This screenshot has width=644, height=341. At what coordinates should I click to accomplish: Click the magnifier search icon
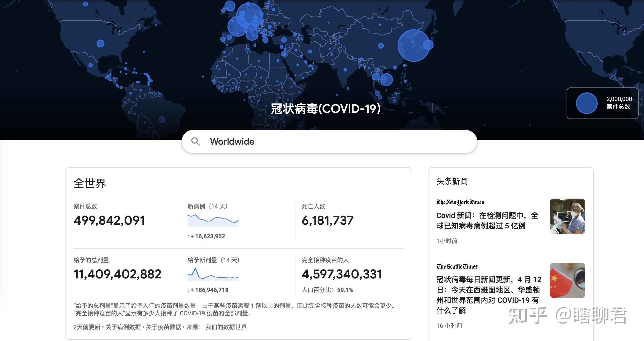tap(195, 142)
